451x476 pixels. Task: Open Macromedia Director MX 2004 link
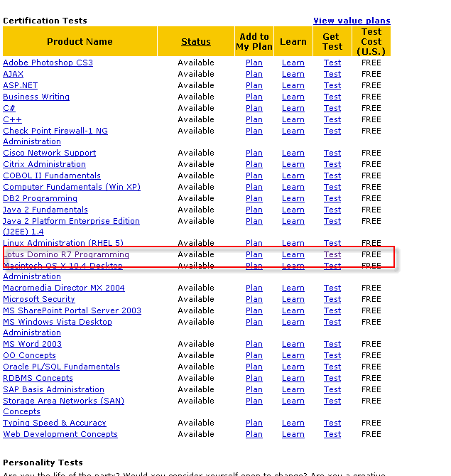tap(64, 288)
